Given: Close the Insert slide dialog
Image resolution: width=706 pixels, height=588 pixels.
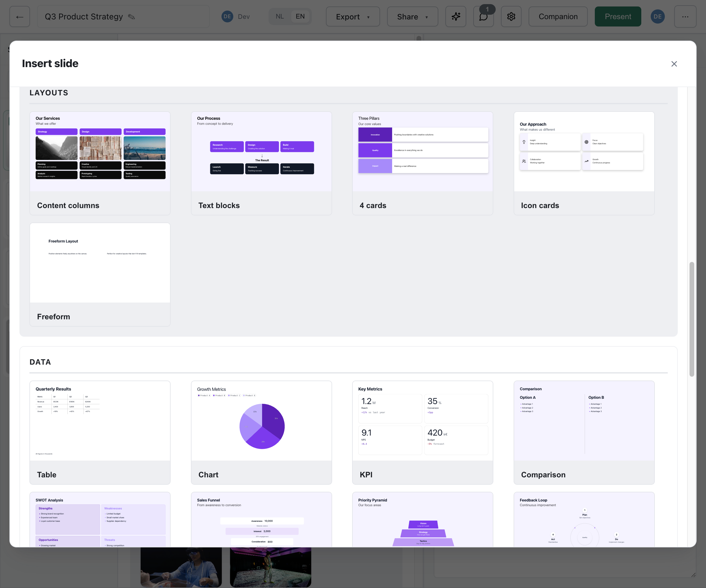Looking at the screenshot, I should (x=674, y=64).
